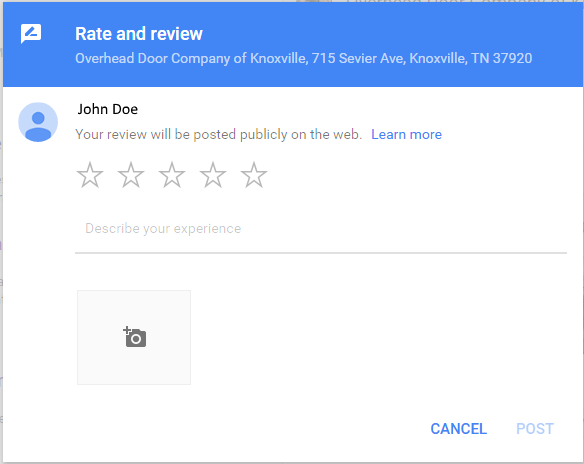Viewport: 584px width, 464px height.
Task: Click the underline beneath the review field
Action: [x=321, y=253]
